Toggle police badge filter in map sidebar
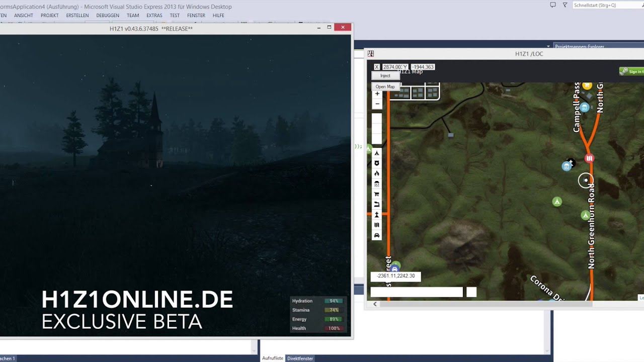This screenshot has width=644, height=362. tap(377, 163)
